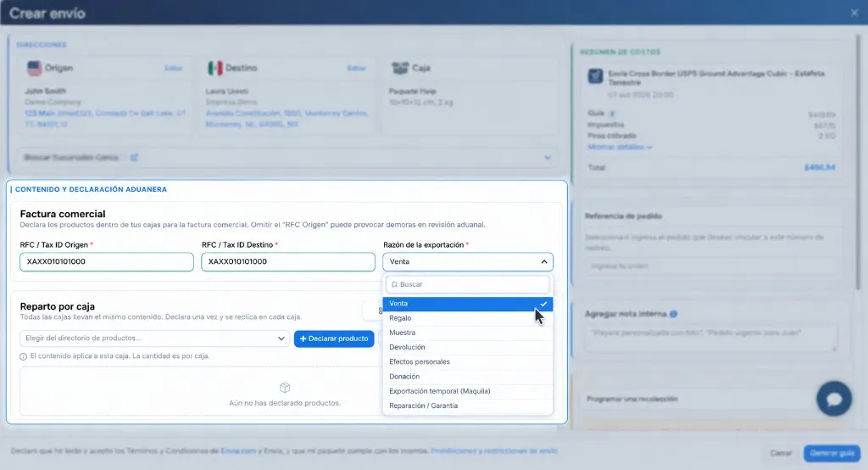Select Venta in the export reason list
The image size is (868, 470).
coord(468,304)
